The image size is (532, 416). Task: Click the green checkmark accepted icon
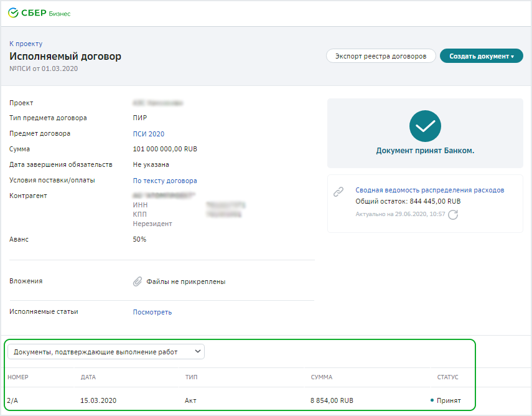[425, 126]
